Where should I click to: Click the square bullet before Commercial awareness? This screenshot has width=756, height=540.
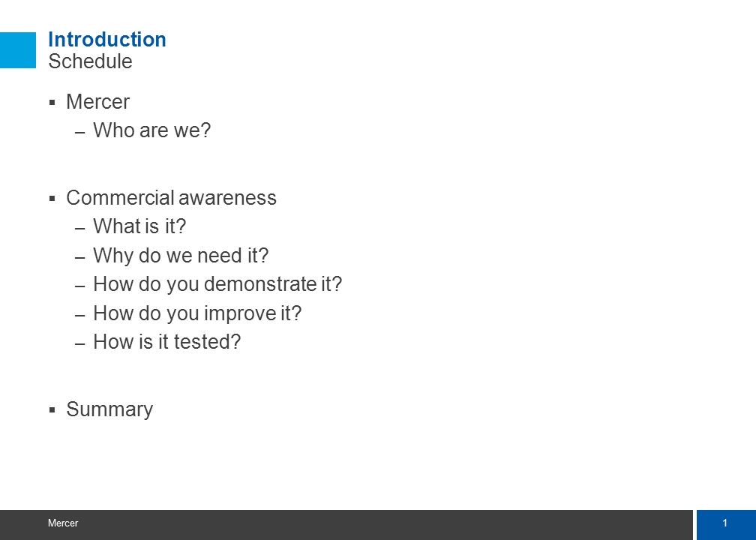pyautogui.click(x=52, y=198)
